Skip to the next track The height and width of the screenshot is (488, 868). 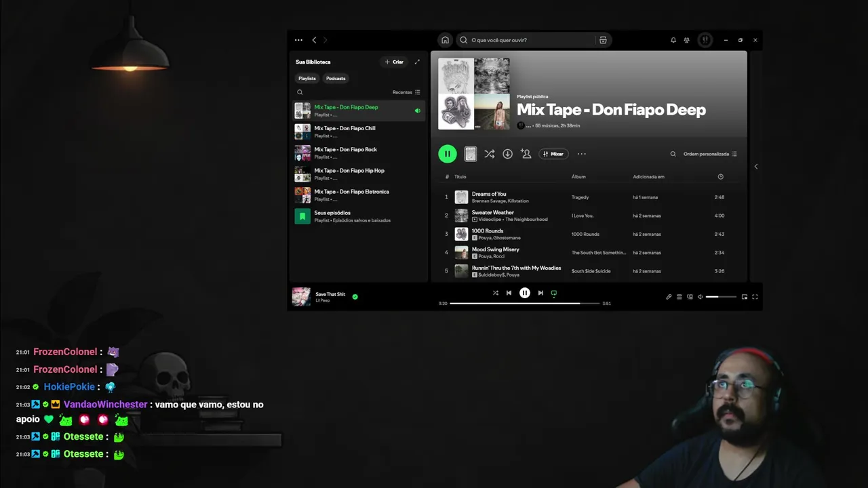540,293
